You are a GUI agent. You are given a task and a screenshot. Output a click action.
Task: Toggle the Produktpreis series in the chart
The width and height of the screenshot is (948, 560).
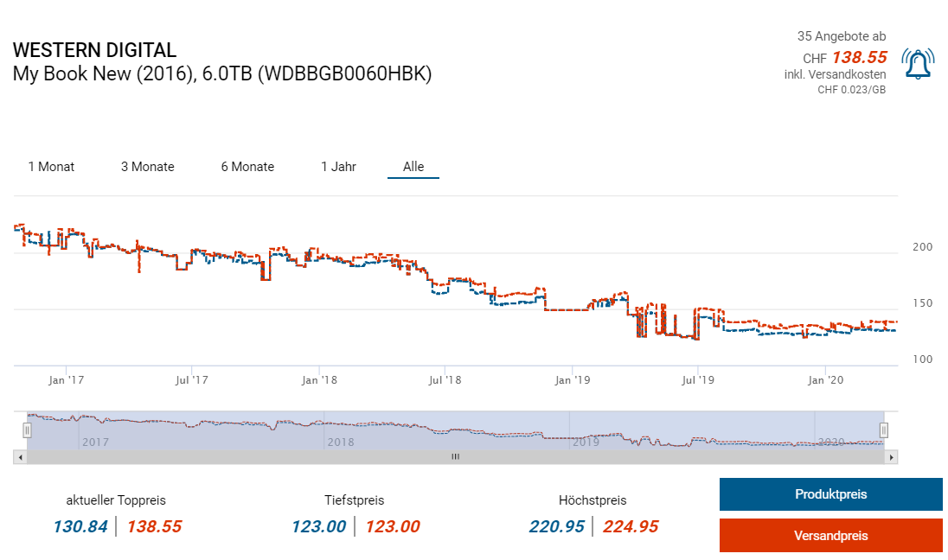830,494
